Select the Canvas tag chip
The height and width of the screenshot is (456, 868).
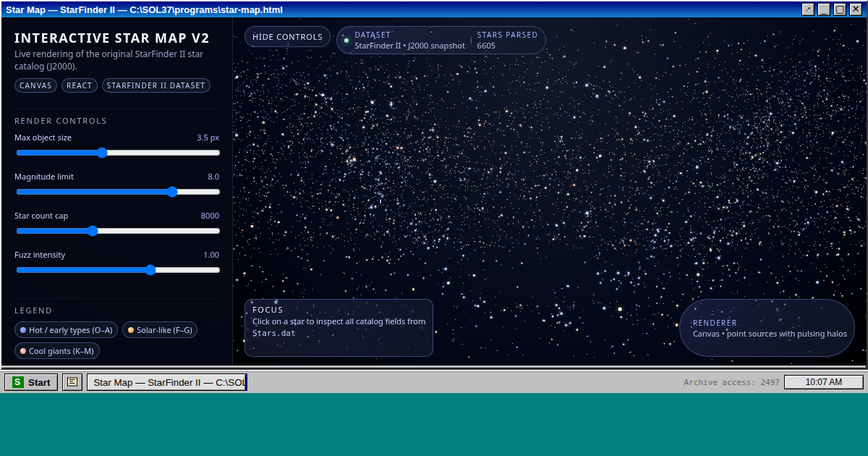pos(35,85)
